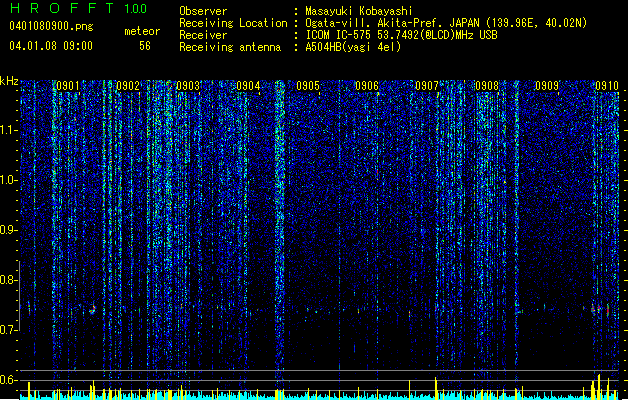
Task: Click the 'meteor' label above the count
Action: point(142,31)
